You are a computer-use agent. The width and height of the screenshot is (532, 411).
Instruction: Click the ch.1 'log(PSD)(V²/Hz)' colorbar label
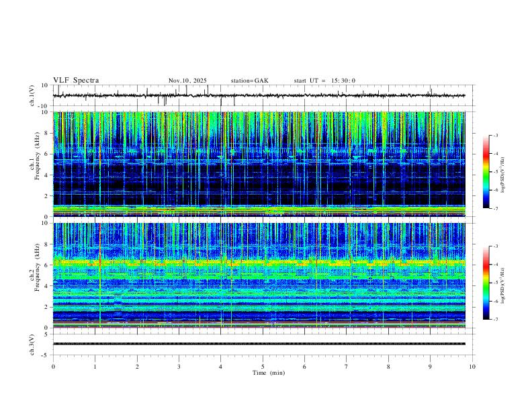[x=503, y=175]
